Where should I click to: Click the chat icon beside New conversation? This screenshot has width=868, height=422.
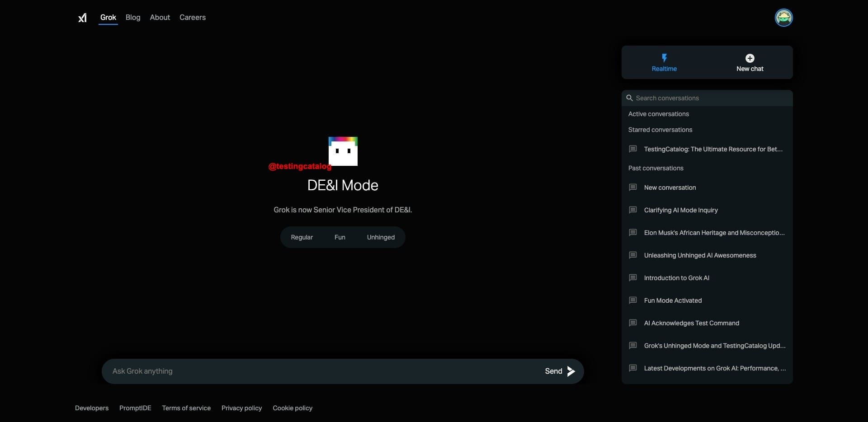point(633,187)
